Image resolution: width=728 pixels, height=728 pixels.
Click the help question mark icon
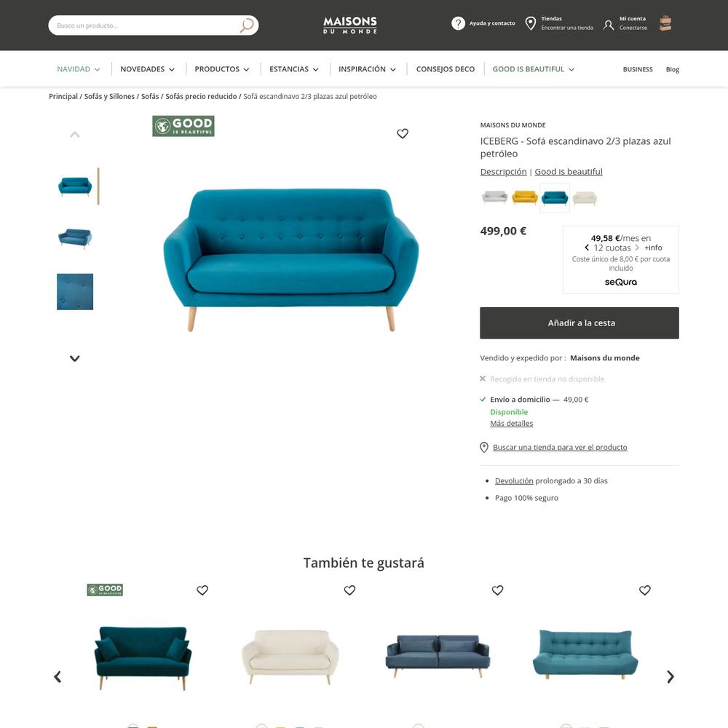[x=458, y=23]
